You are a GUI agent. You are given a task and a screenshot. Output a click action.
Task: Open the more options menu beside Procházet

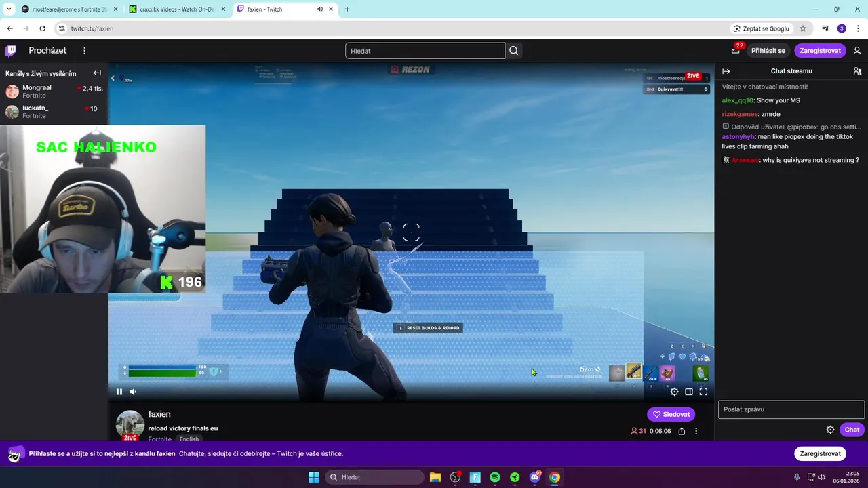click(84, 51)
